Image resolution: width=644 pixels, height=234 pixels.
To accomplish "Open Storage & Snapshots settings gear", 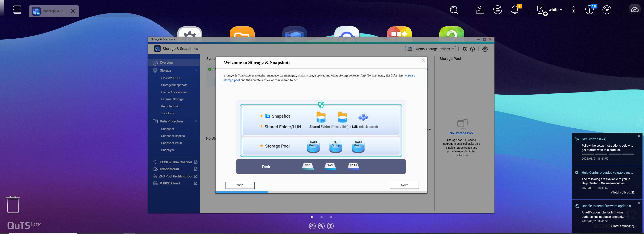I will coord(485,49).
